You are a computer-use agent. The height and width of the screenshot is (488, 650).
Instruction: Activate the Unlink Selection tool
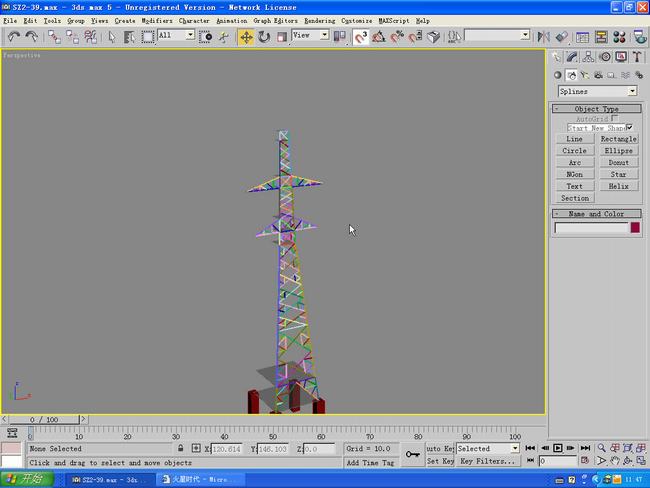(72, 37)
